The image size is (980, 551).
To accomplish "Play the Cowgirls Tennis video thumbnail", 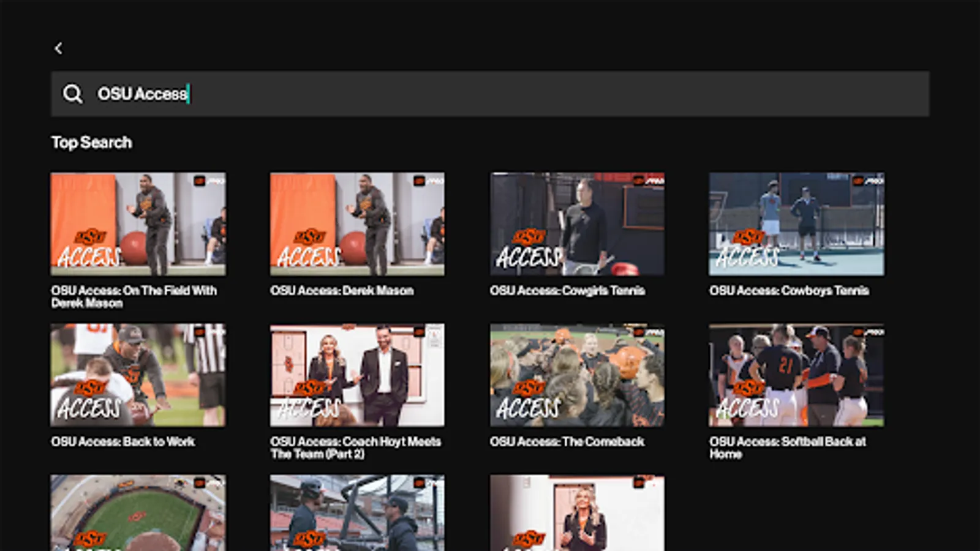I will [577, 224].
